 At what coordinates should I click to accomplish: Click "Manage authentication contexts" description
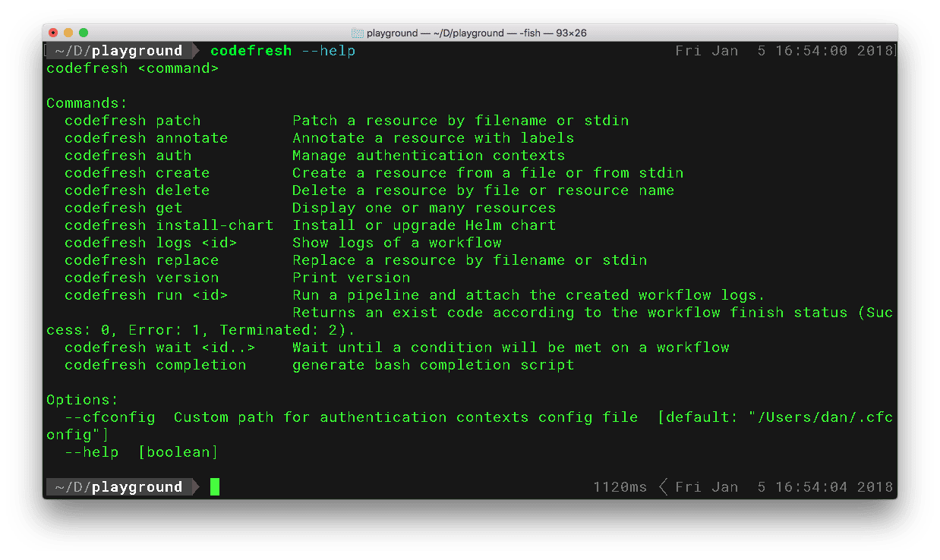[429, 156]
